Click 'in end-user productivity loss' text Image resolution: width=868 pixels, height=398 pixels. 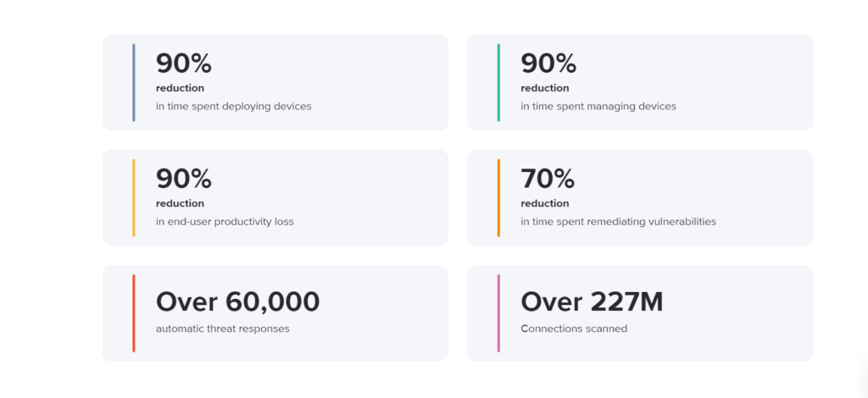click(x=225, y=222)
